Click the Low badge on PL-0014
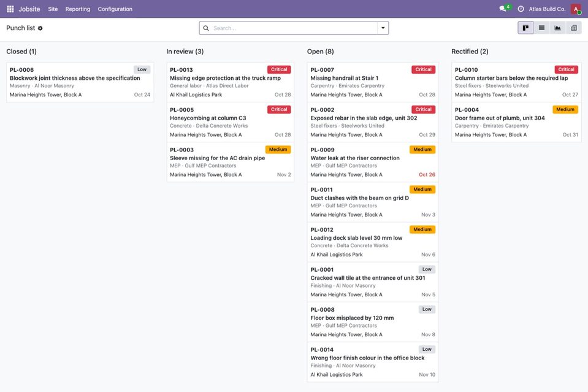Screen dimensions: 588x392 pyautogui.click(x=427, y=349)
